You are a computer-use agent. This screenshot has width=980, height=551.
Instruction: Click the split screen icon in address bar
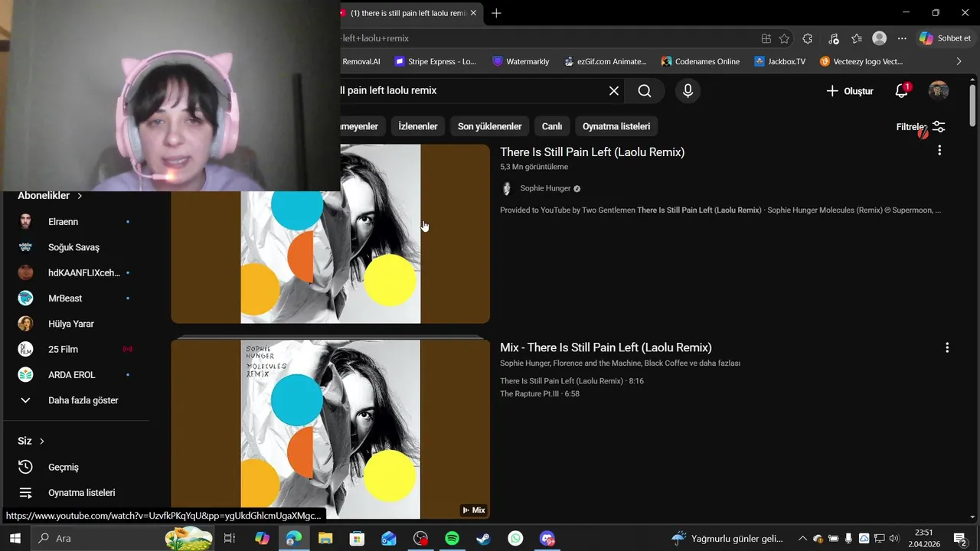pos(766,38)
